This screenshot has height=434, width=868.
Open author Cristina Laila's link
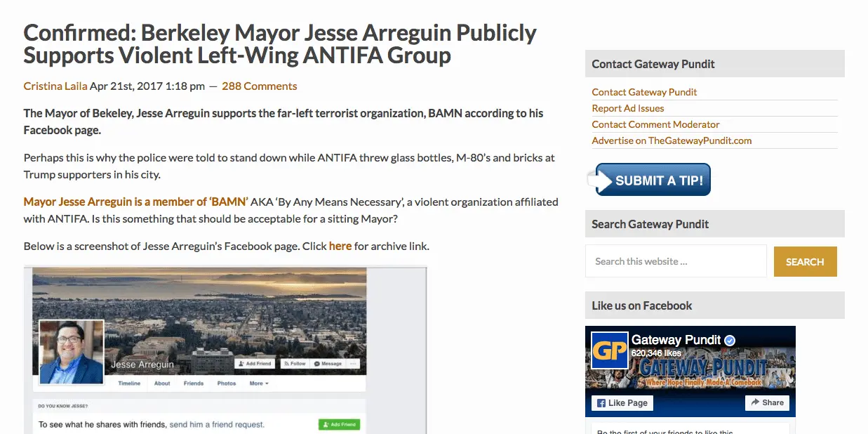(x=55, y=86)
